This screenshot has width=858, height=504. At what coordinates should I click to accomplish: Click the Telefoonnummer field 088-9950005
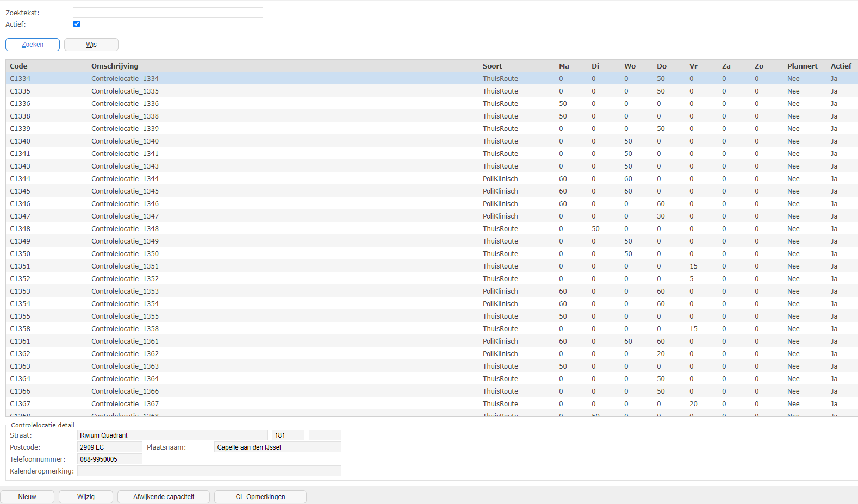click(x=110, y=459)
